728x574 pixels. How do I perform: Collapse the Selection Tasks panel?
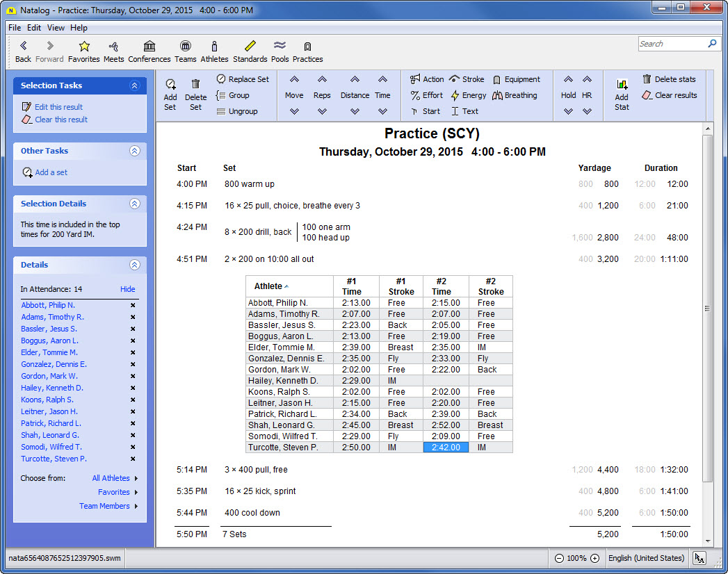coord(135,85)
